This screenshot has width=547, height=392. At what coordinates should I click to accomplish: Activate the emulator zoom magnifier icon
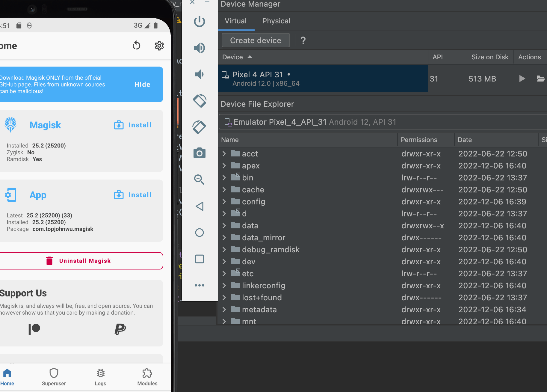pos(200,179)
